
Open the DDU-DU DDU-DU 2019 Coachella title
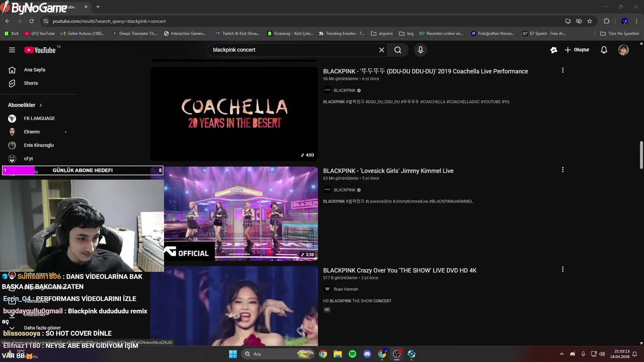tap(426, 71)
